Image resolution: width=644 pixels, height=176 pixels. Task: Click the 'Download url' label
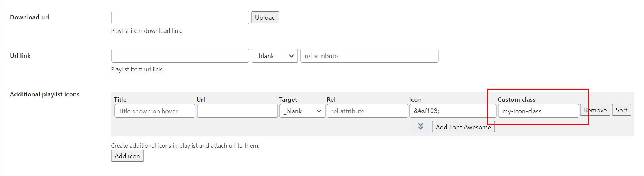(30, 17)
